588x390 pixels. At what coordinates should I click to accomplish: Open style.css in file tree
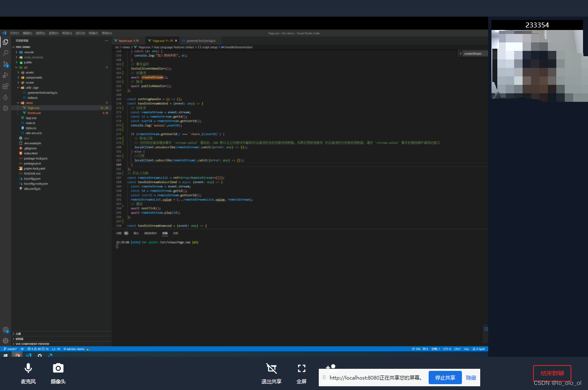(x=31, y=128)
